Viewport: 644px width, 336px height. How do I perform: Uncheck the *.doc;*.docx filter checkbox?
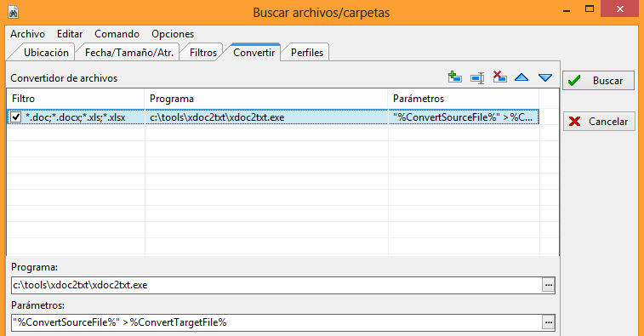pos(15,117)
